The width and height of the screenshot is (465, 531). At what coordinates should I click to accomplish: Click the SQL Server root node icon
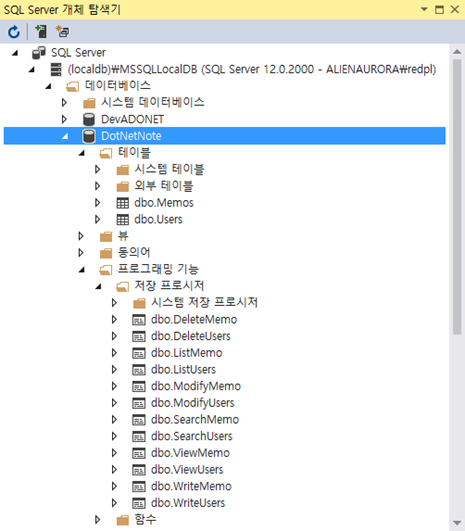coord(39,52)
